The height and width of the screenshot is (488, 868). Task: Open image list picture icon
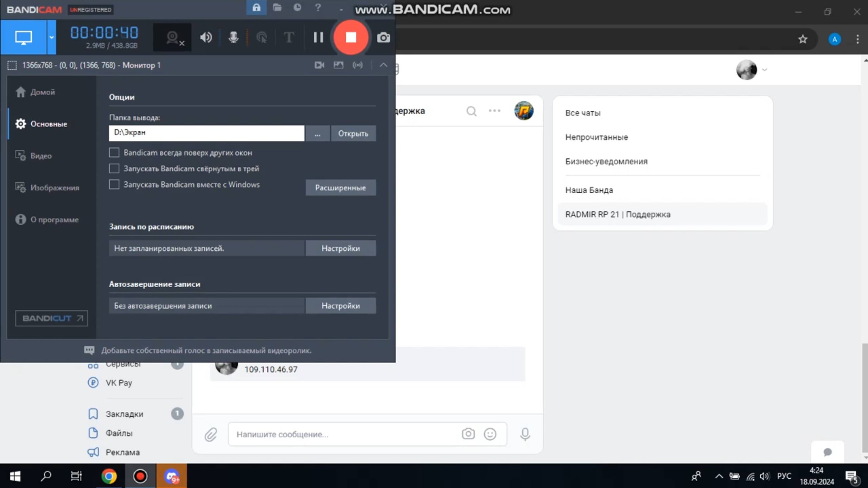tap(338, 65)
